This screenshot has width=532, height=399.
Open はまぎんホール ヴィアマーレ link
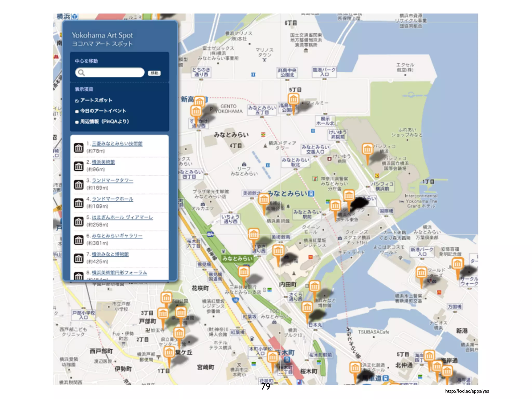click(122, 217)
